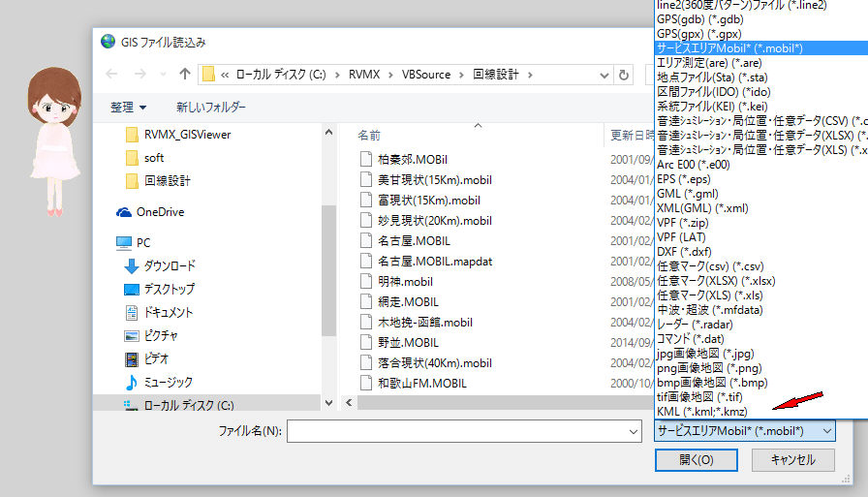Open the ダウンロード downloads folder
Screen dimensions: 868x497
tap(169, 265)
